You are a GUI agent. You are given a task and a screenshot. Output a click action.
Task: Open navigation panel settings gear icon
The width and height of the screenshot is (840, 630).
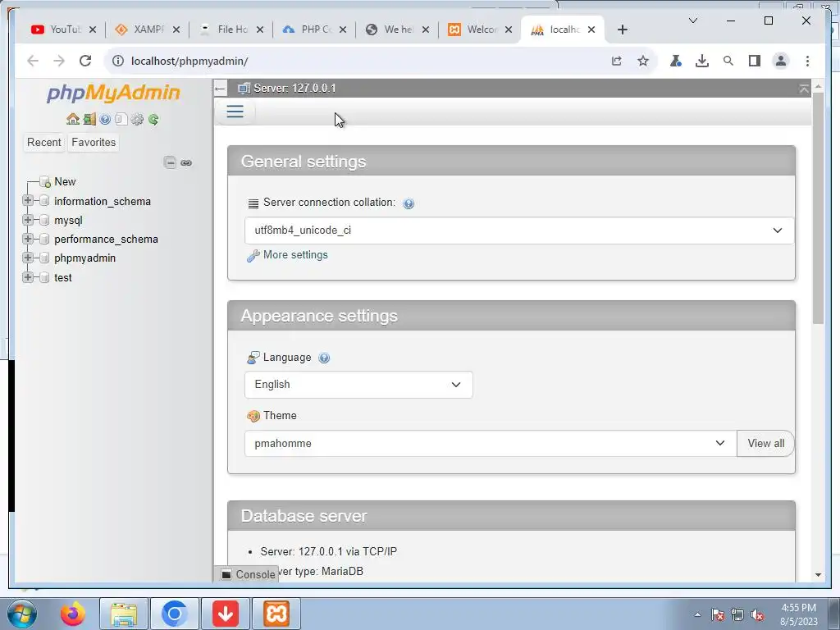(x=137, y=119)
